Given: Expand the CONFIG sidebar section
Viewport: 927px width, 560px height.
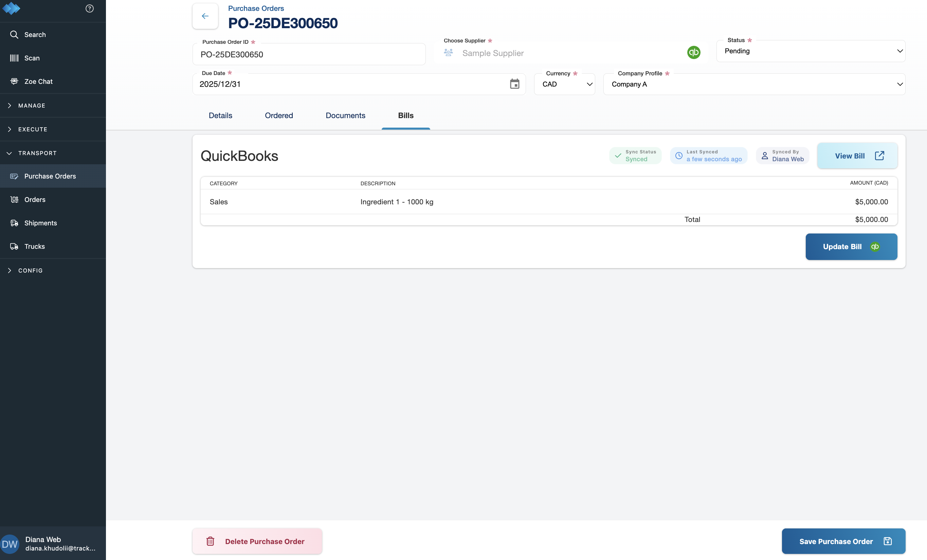Looking at the screenshot, I should point(31,270).
